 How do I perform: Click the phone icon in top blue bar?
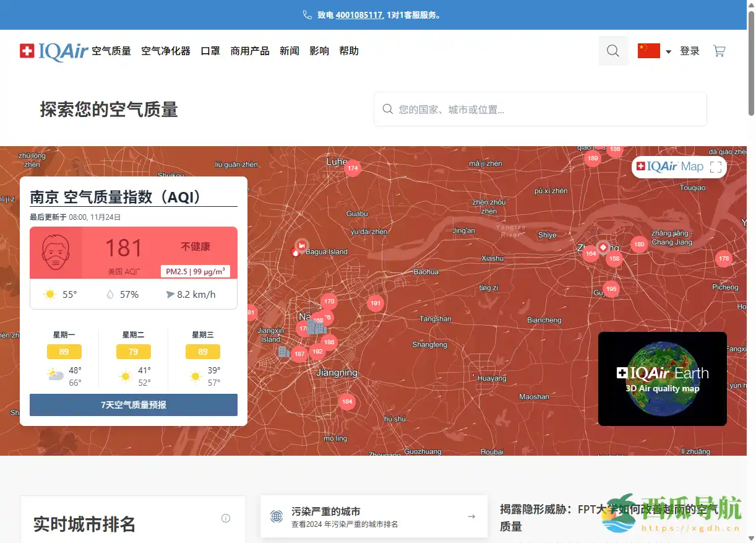(307, 14)
